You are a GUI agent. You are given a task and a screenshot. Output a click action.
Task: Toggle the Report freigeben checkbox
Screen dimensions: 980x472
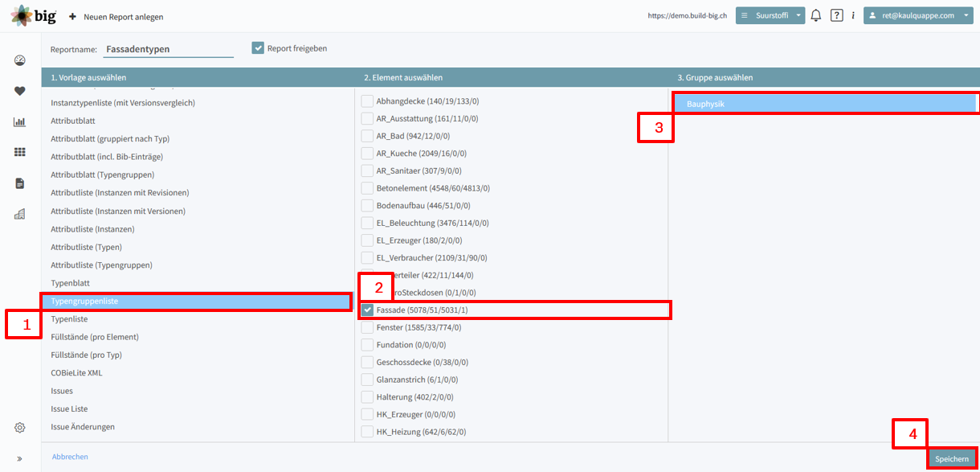tap(258, 48)
